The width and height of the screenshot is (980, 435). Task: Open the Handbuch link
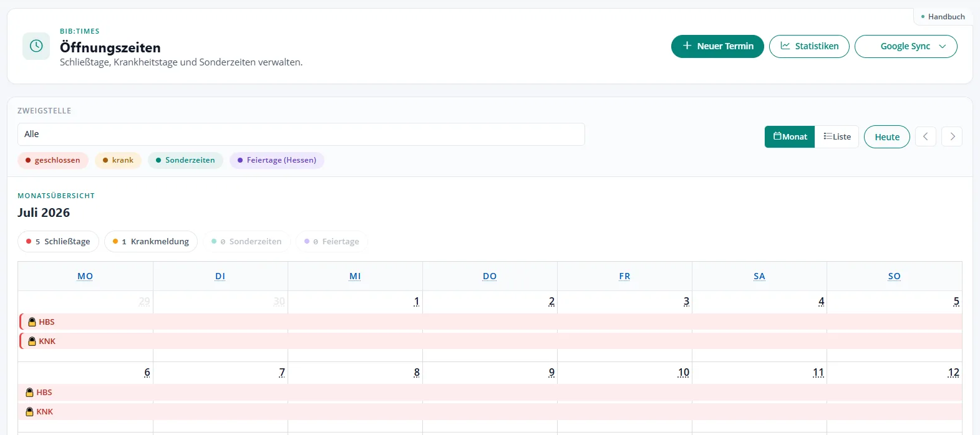coord(943,17)
